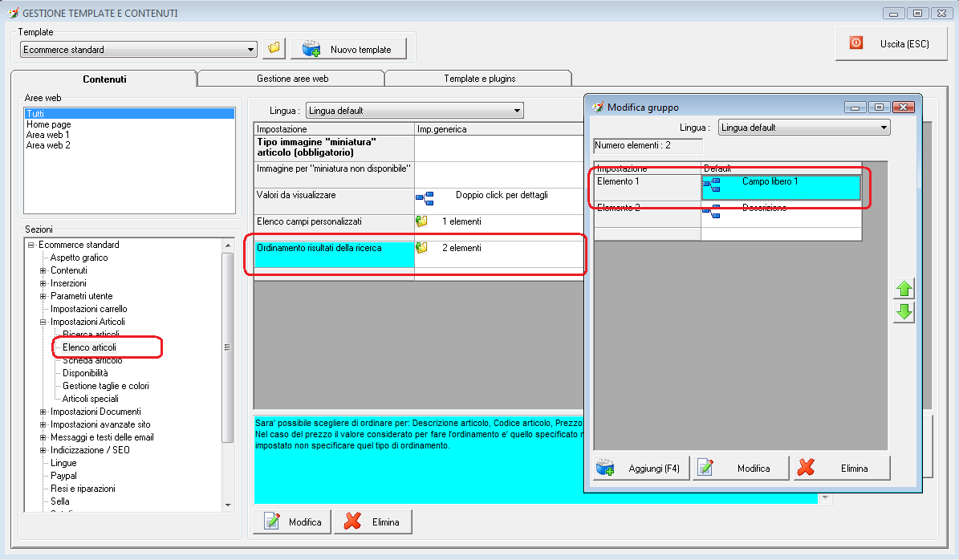Click Elenco campi personalizzati folder icon
This screenshot has height=560, width=959.
click(421, 221)
